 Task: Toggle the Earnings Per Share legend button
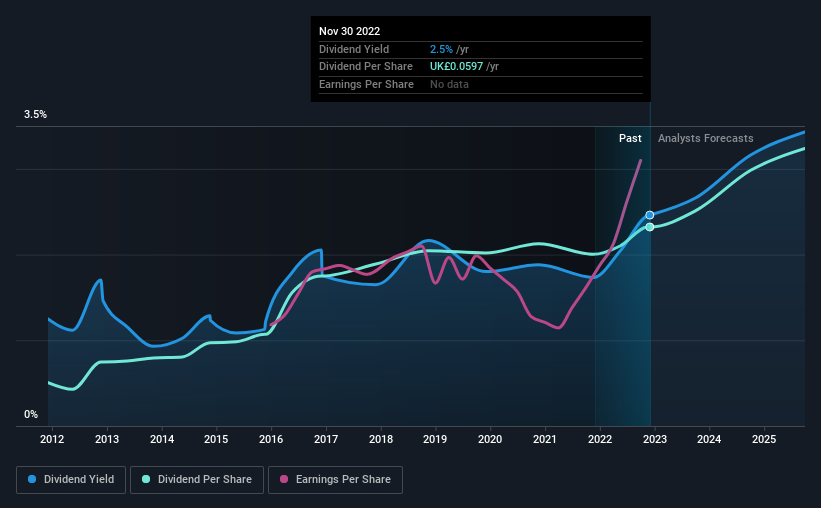[335, 480]
